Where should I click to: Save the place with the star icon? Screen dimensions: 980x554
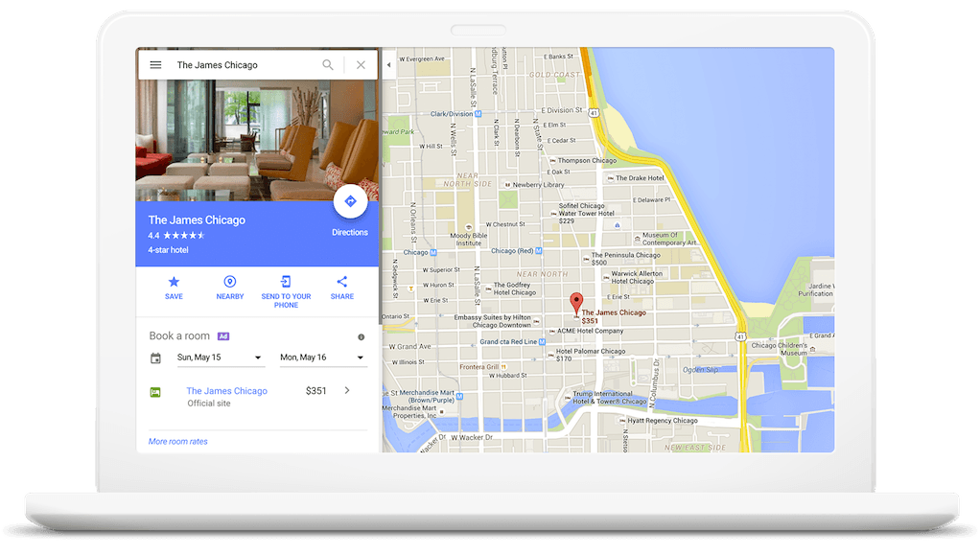coord(174,282)
